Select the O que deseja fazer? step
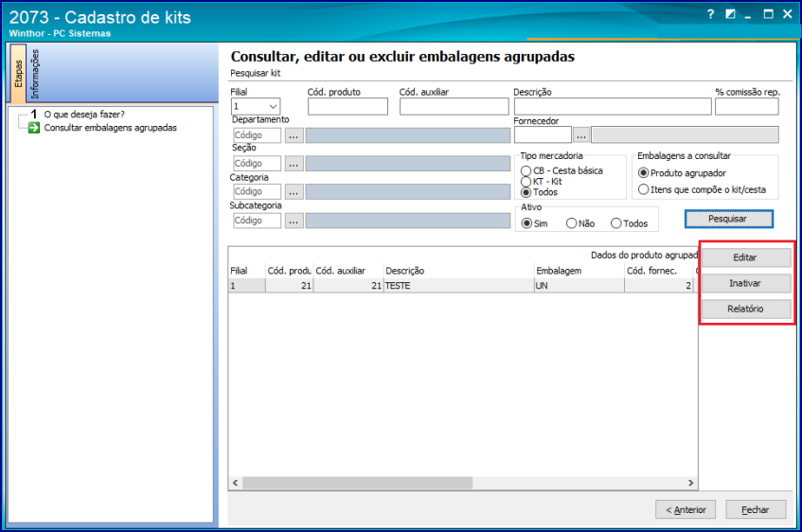802x532 pixels. coord(84,115)
